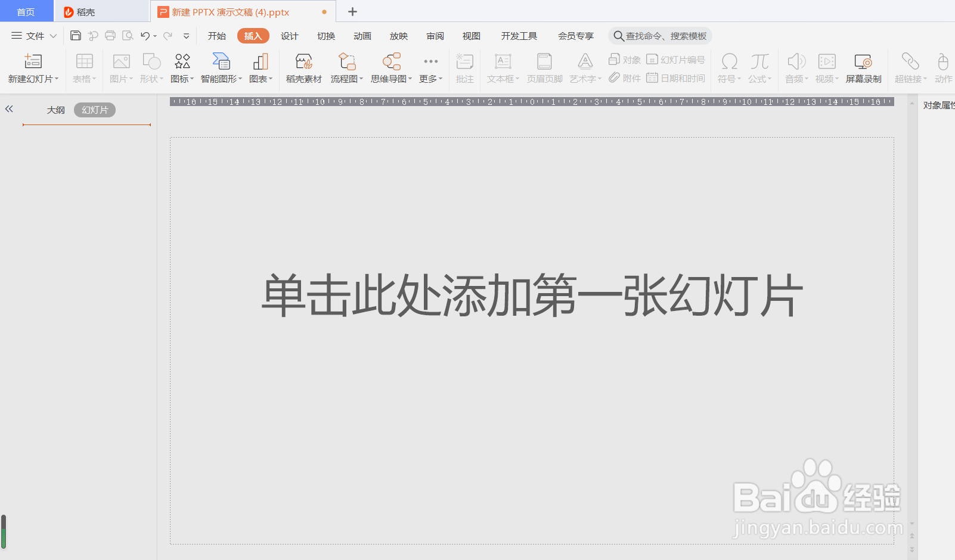Switch to the 设计 ribbon tab
Viewport: 955px width, 560px height.
[290, 36]
